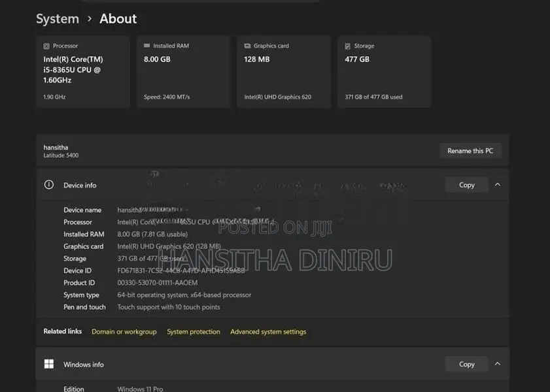
Task: Click the About breadcrumb title
Action: [118, 19]
